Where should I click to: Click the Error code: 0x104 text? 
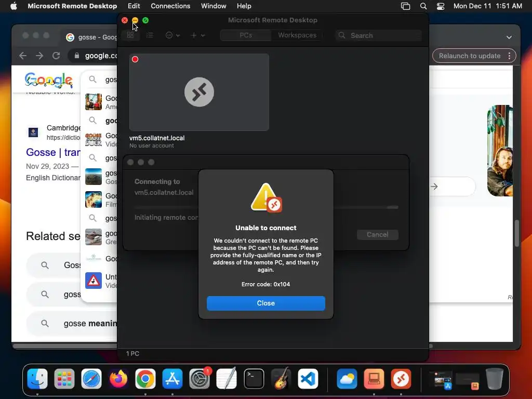[x=265, y=284]
